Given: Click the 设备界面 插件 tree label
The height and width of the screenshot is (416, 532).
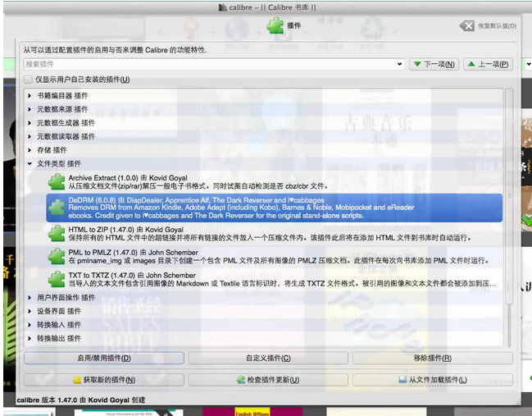Looking at the screenshot, I should 59,311.
